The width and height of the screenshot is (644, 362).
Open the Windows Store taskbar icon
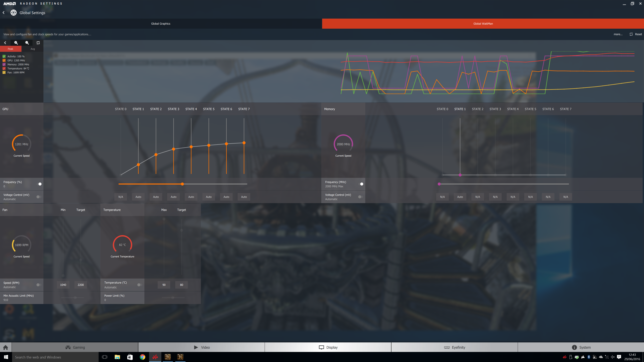pyautogui.click(x=130, y=357)
